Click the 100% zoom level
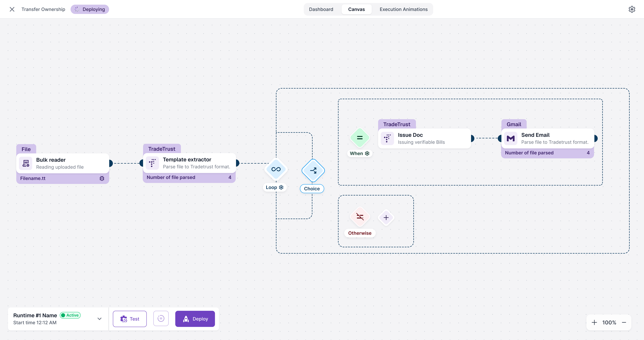This screenshot has height=340, width=644. (x=609, y=323)
